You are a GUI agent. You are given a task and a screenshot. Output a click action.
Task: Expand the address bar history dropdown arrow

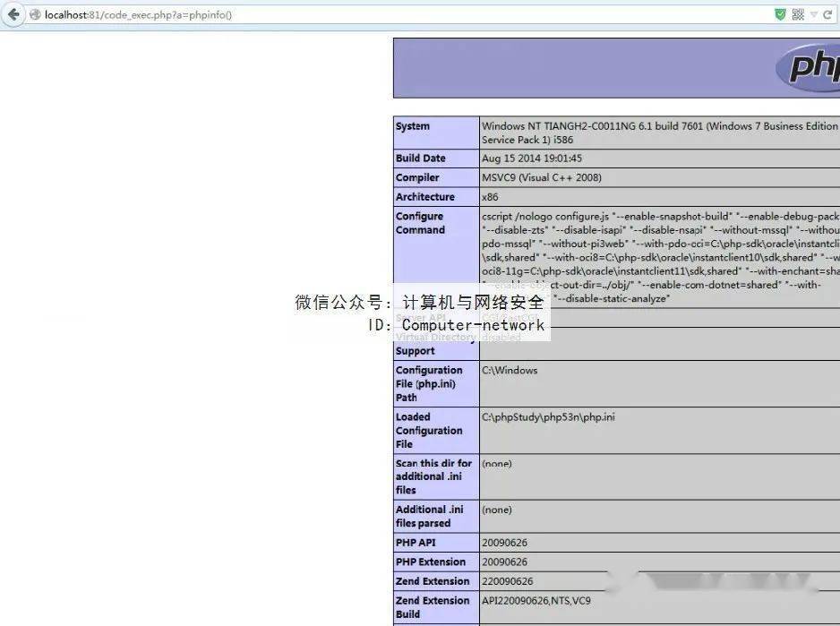[814, 15]
